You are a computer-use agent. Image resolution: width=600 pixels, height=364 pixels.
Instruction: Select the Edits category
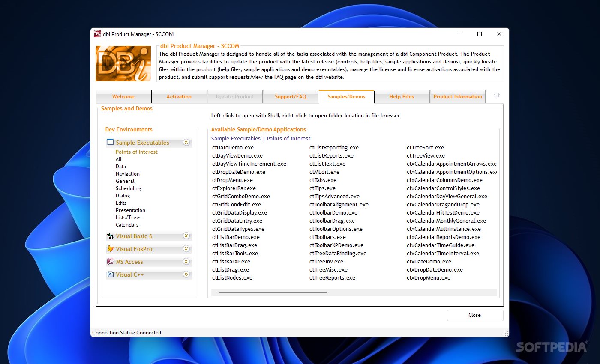[x=121, y=203]
